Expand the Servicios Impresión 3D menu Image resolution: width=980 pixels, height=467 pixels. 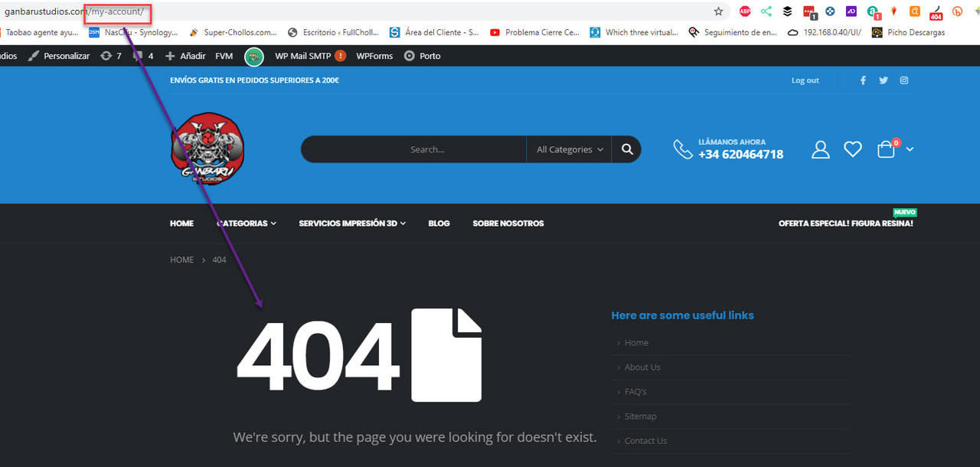352,224
